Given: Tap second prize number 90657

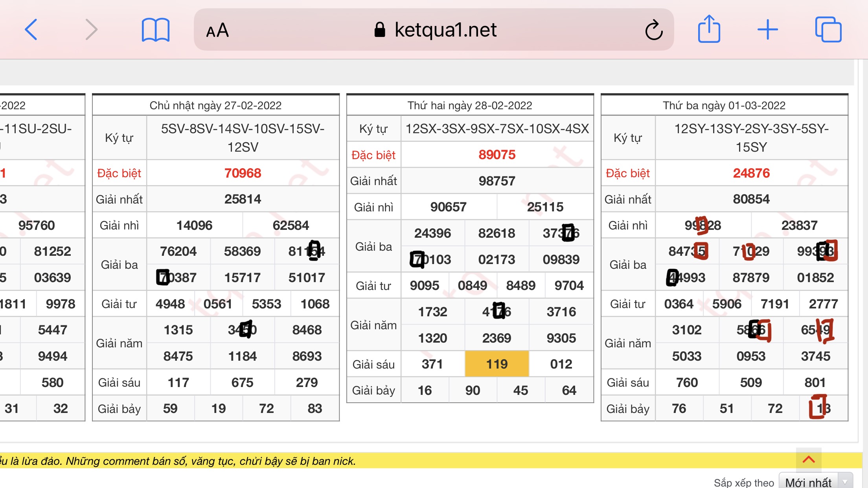Looking at the screenshot, I should coord(449,207).
